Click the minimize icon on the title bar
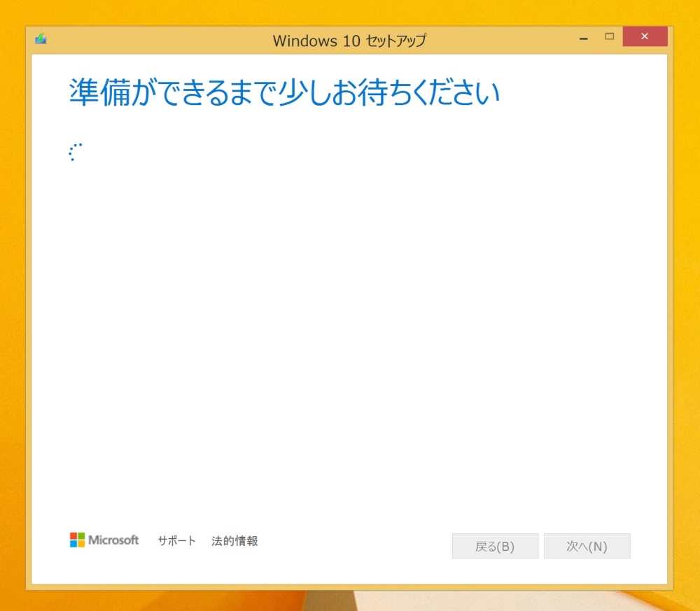This screenshot has width=700, height=611. point(583,36)
